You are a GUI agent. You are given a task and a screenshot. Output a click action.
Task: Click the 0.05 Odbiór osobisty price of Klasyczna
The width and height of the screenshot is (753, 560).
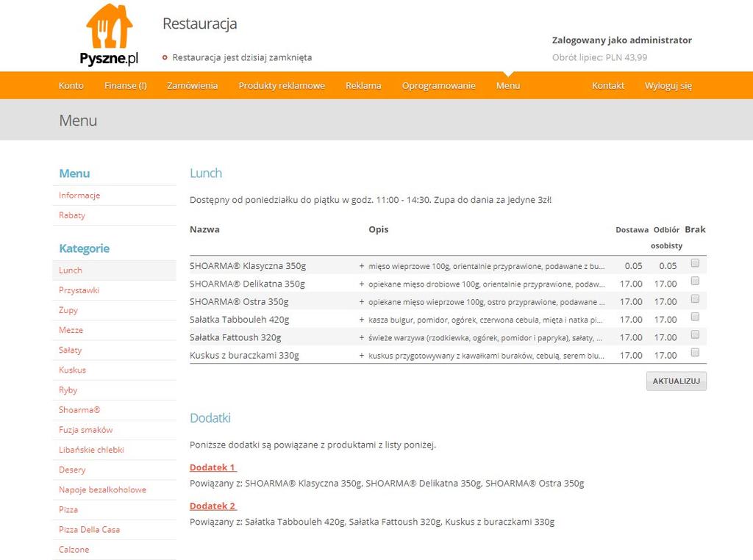[668, 266]
